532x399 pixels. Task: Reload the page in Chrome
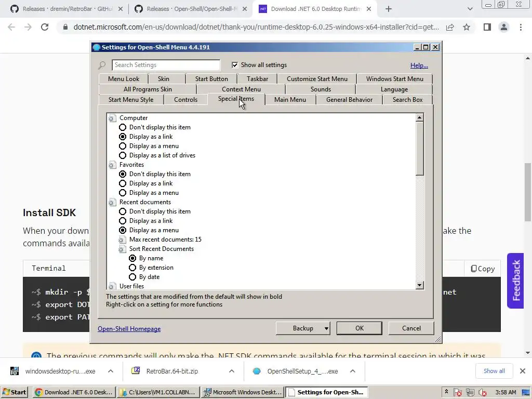[x=45, y=27]
